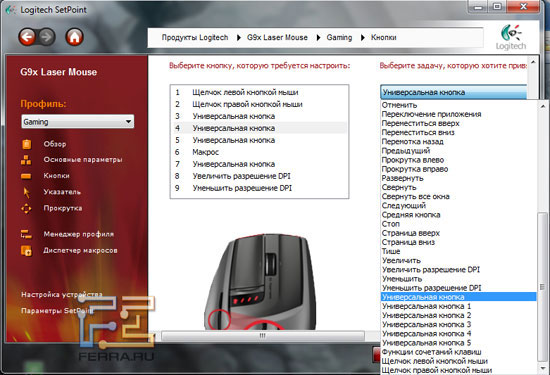Choose Универсальная кнопка 3 option

pyautogui.click(x=459, y=324)
